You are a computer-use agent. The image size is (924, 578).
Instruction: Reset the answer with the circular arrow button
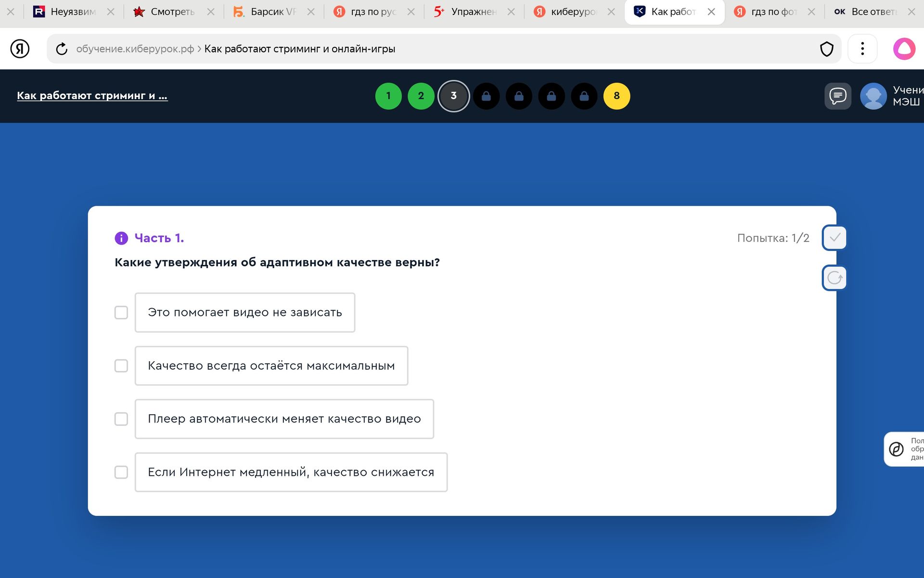(x=834, y=278)
